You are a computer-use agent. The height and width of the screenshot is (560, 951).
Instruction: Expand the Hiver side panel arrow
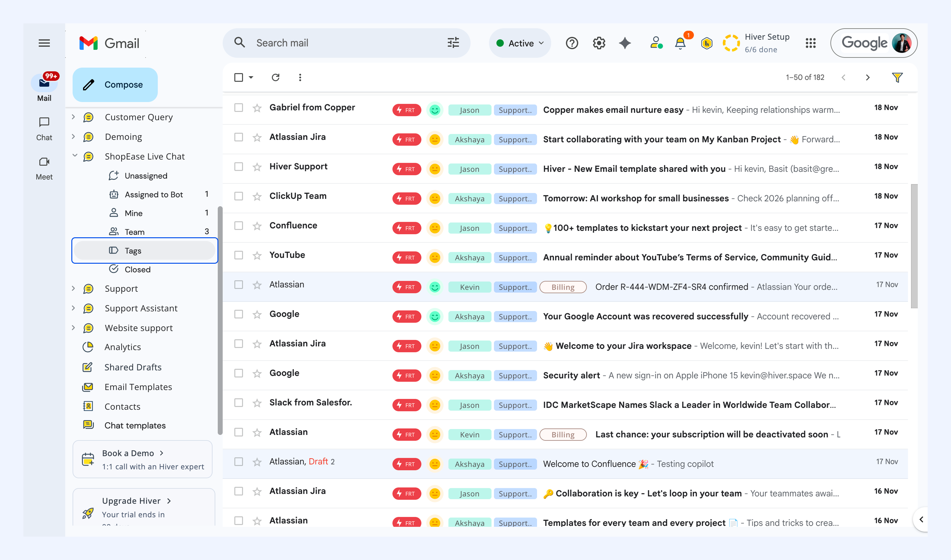coord(921,520)
